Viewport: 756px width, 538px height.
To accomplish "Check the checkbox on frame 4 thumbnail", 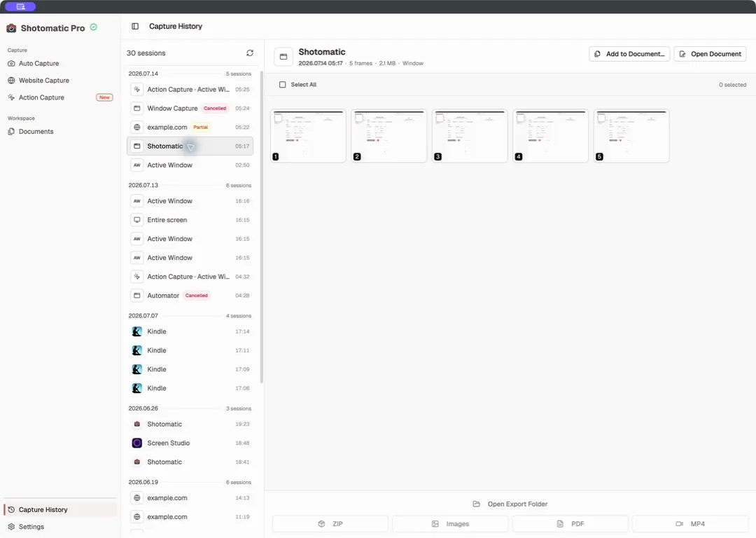I will coord(521,118).
